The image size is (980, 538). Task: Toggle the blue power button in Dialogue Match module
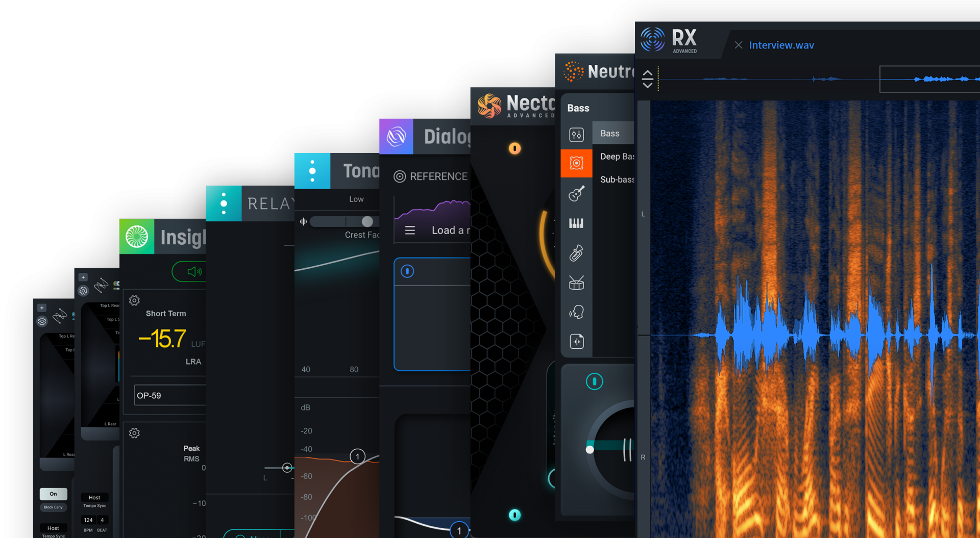[407, 271]
